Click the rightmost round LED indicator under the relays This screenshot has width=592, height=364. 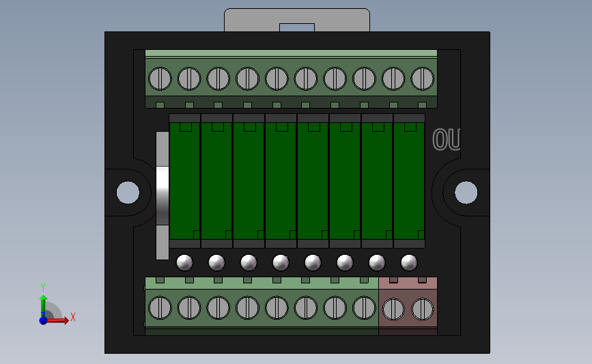coord(409,262)
